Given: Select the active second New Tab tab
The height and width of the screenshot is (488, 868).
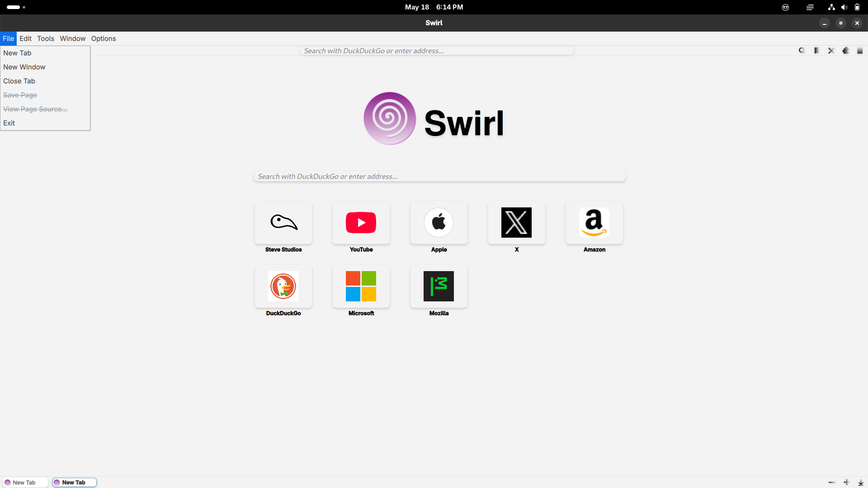Looking at the screenshot, I should click(x=75, y=483).
